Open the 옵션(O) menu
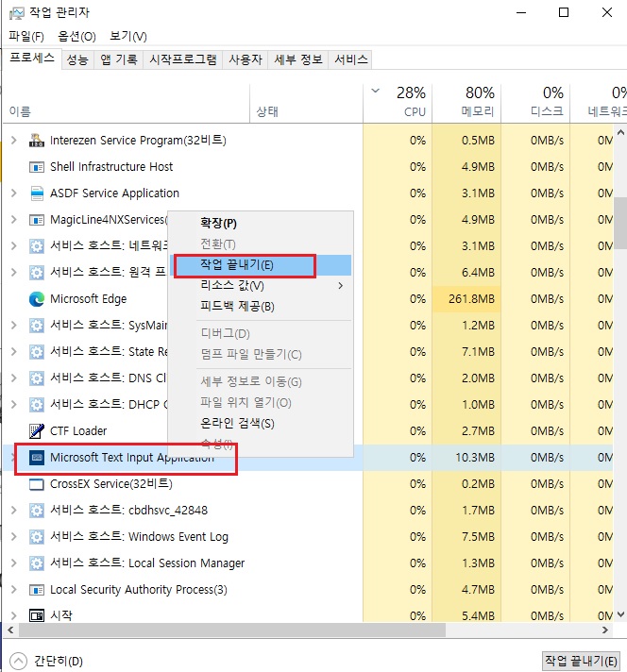 point(76,37)
